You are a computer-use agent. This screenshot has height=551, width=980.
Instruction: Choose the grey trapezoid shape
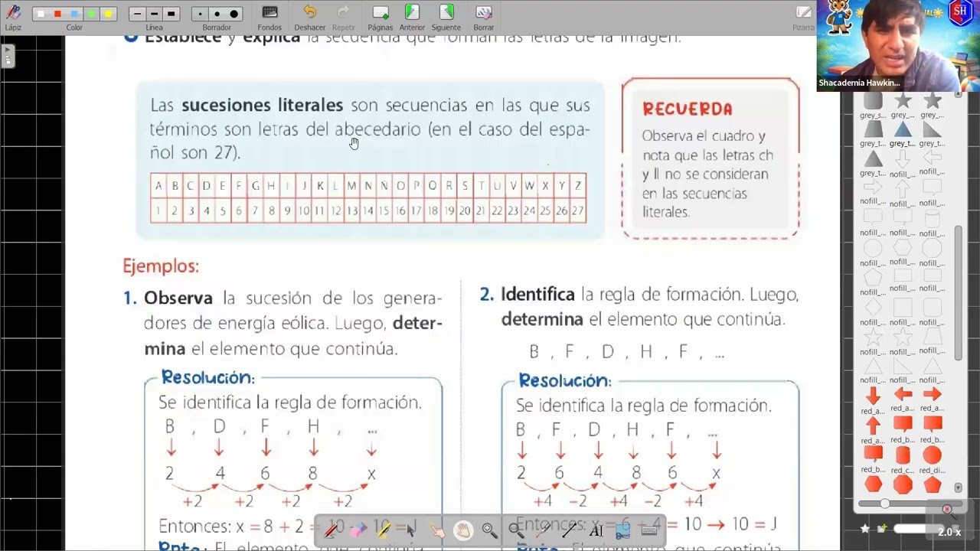click(x=873, y=129)
